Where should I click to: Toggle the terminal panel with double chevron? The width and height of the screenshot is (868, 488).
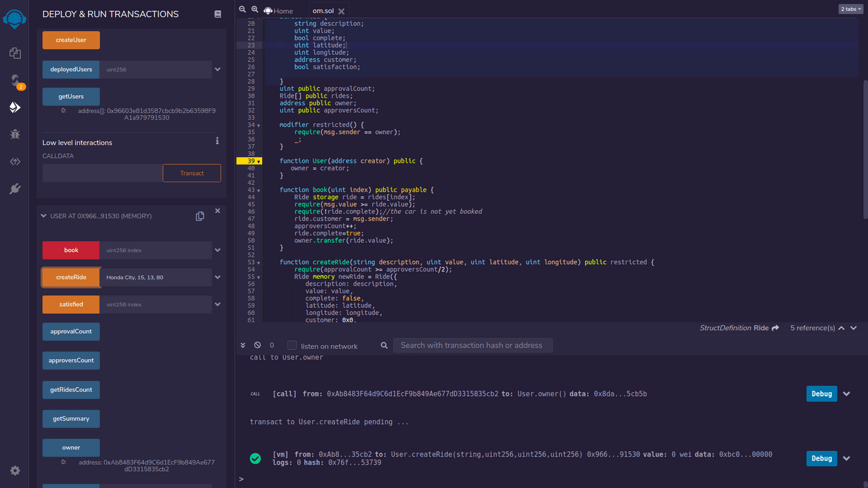coord(243,345)
